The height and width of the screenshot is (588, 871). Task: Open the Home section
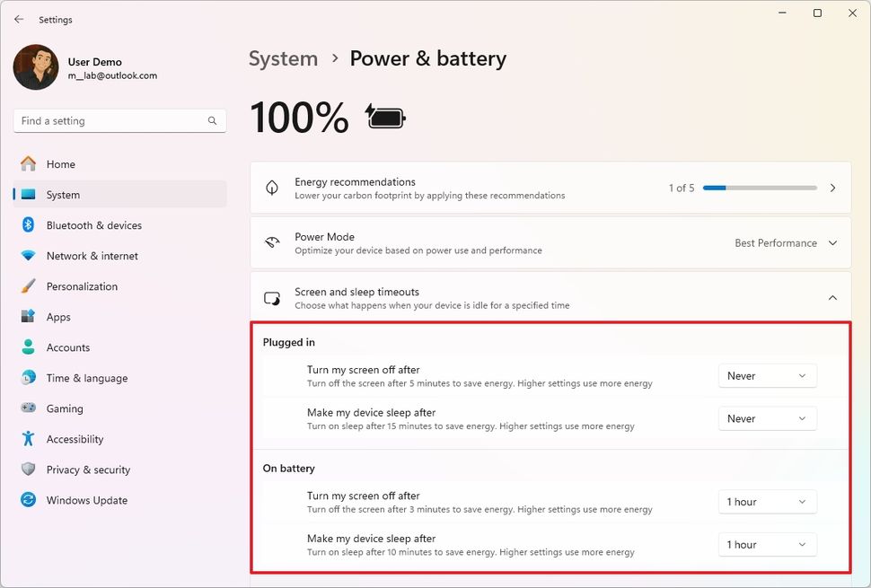[59, 163]
